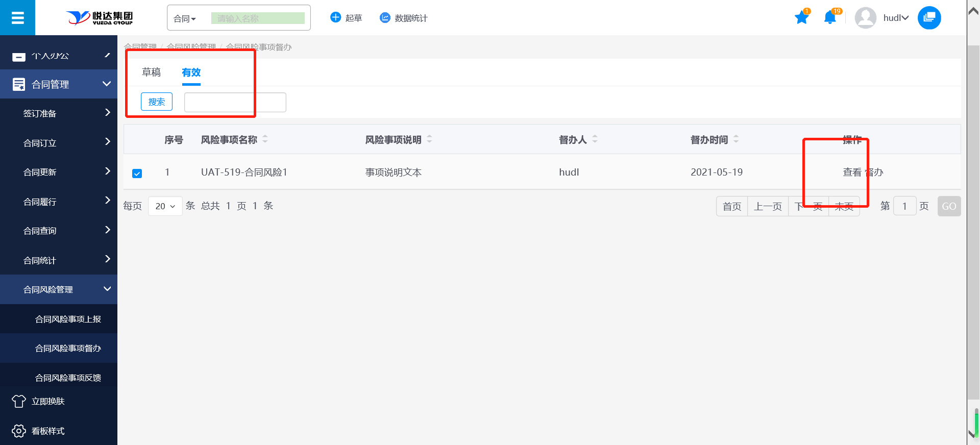Screen dimensions: 980x445
Task: Open the hamburger menu icon
Action: click(x=17, y=18)
